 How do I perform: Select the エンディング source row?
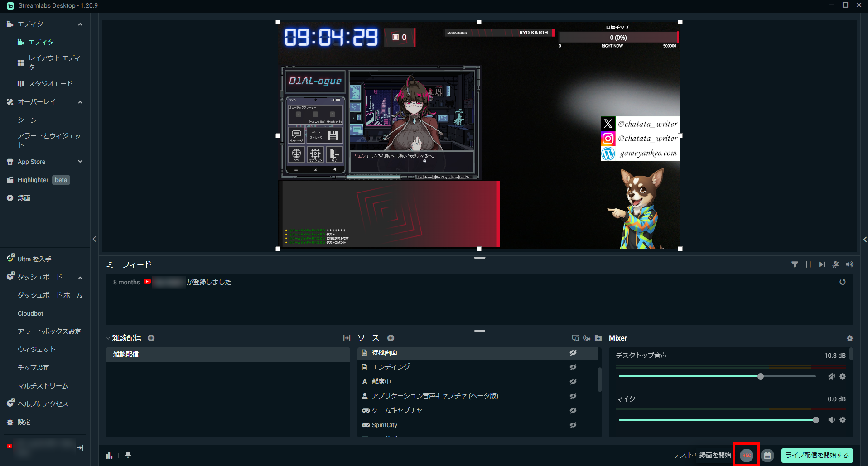(x=477, y=367)
